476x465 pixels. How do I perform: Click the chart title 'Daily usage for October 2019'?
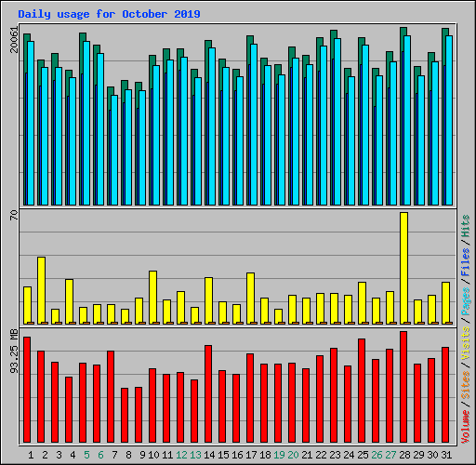tap(109, 14)
